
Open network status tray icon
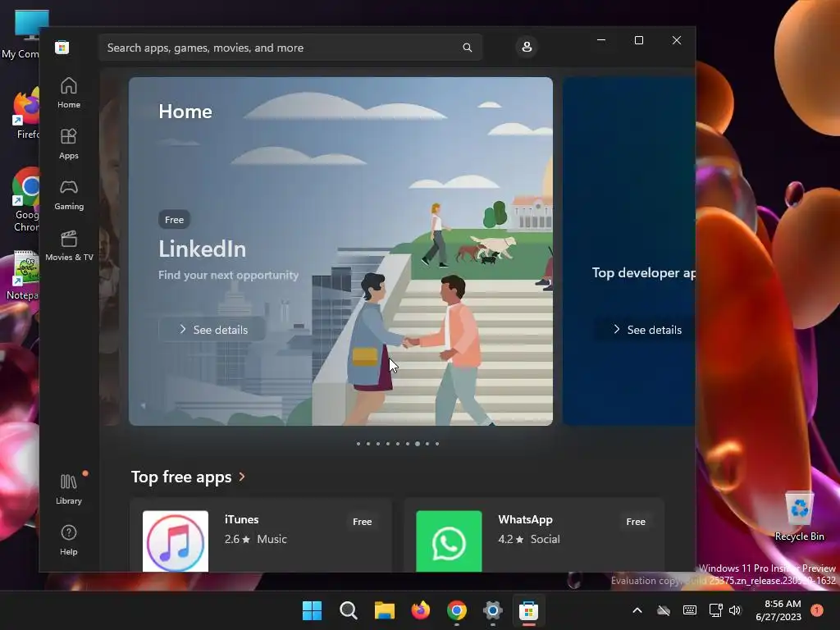[715, 610]
